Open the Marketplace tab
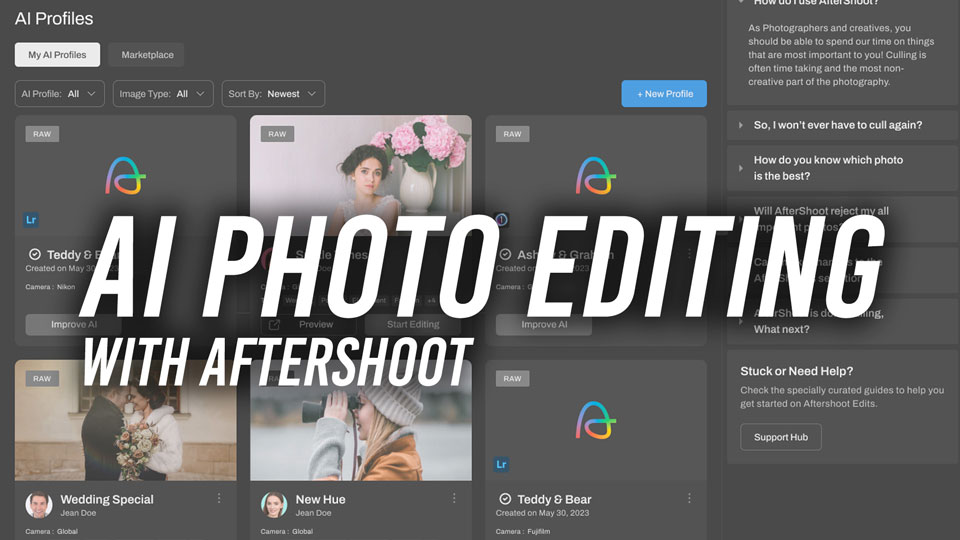This screenshot has height=540, width=960. click(x=147, y=54)
